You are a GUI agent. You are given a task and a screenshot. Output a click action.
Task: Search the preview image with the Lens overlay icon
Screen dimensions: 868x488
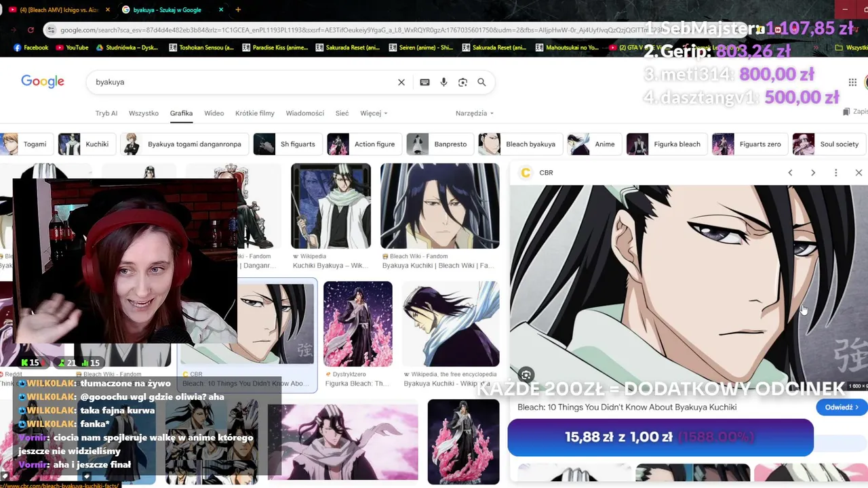click(x=526, y=374)
